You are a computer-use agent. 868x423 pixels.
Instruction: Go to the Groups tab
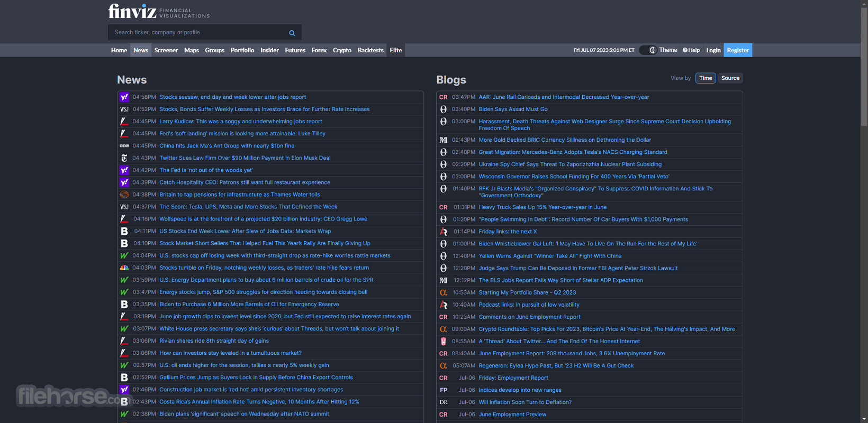click(x=214, y=50)
